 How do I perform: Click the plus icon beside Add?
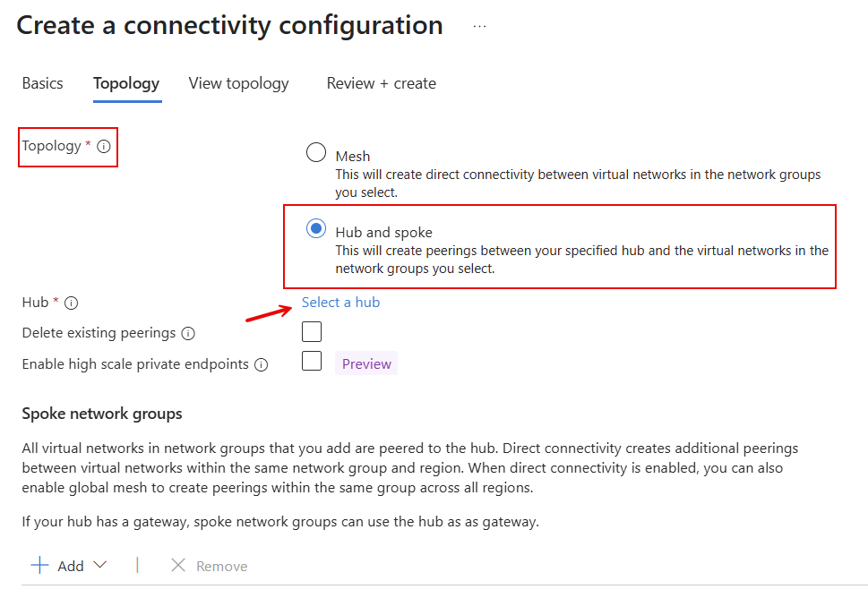39,565
